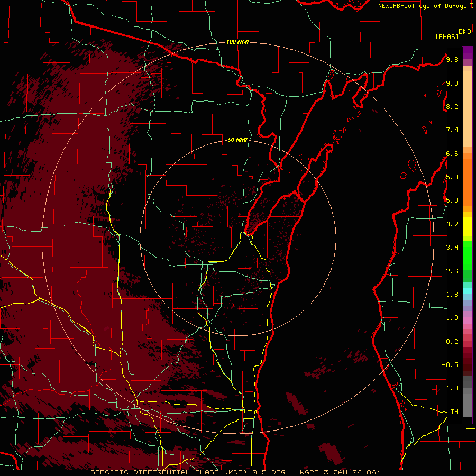Click the DKD label above the color scale
This screenshot has height=476, width=476.
(x=465, y=32)
